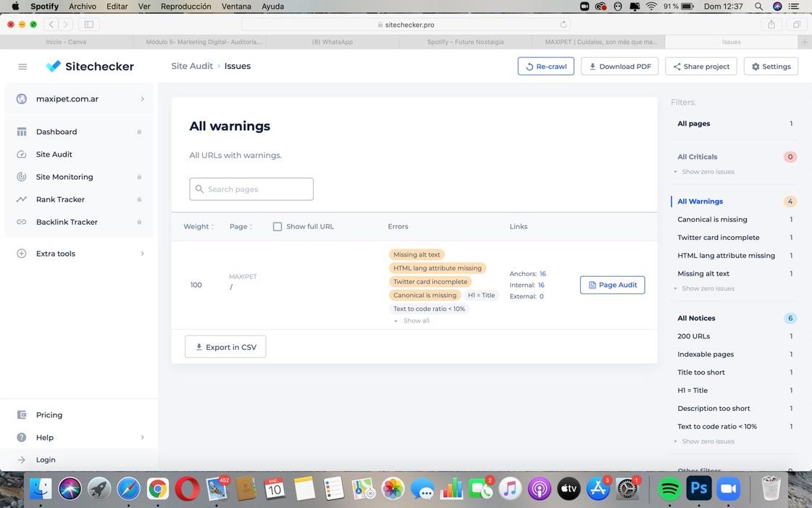Sort table by Page column
812x508 pixels.
240,226
